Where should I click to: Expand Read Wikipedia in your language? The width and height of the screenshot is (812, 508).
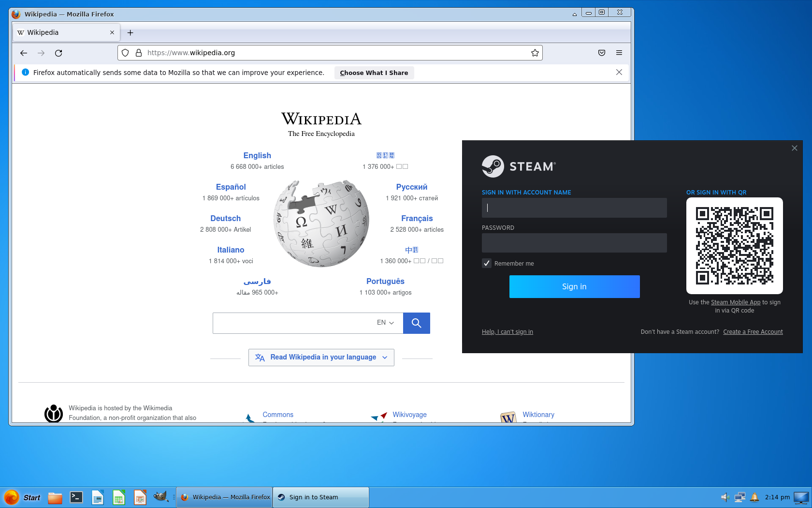click(321, 358)
